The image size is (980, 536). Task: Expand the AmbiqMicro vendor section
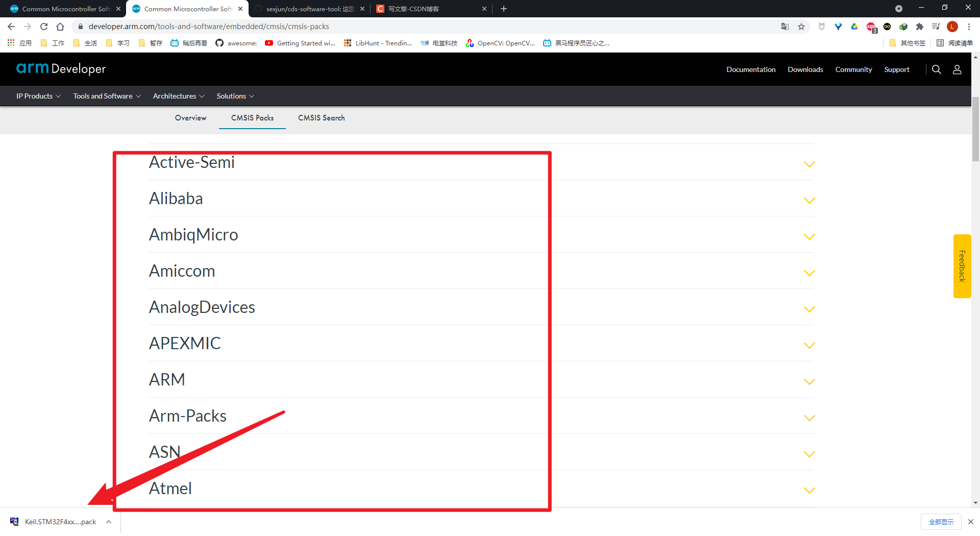pyautogui.click(x=809, y=237)
